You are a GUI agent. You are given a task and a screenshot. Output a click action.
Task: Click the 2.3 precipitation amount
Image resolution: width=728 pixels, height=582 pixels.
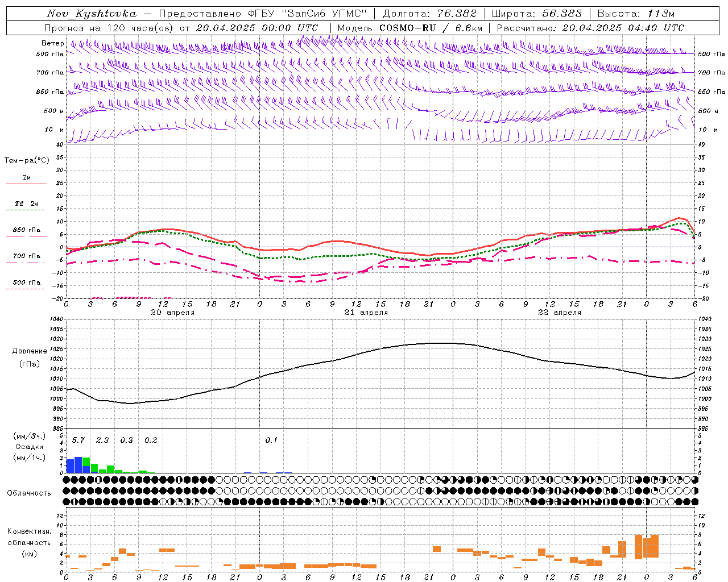tap(102, 440)
